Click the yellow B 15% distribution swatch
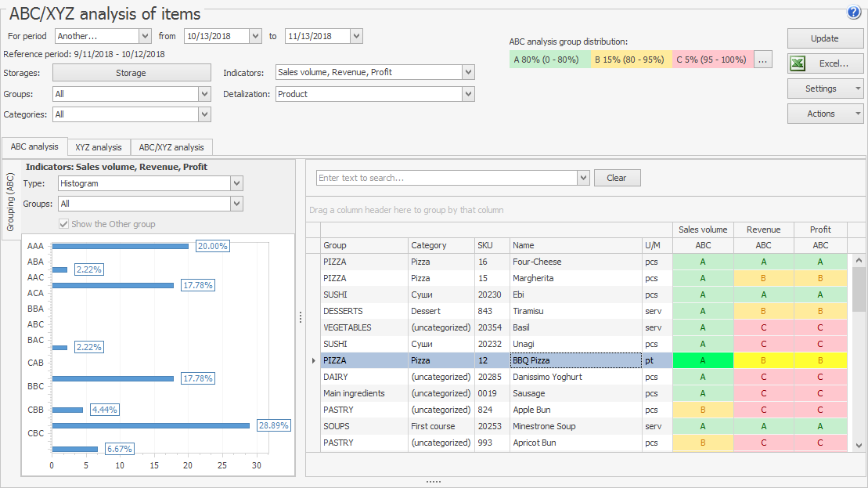Screen dimensions: 868x488 (x=631, y=60)
